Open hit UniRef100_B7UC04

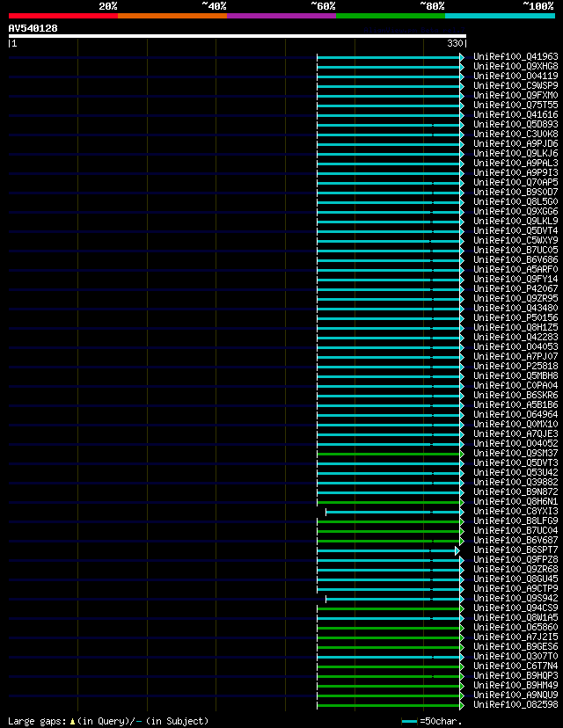click(x=515, y=531)
